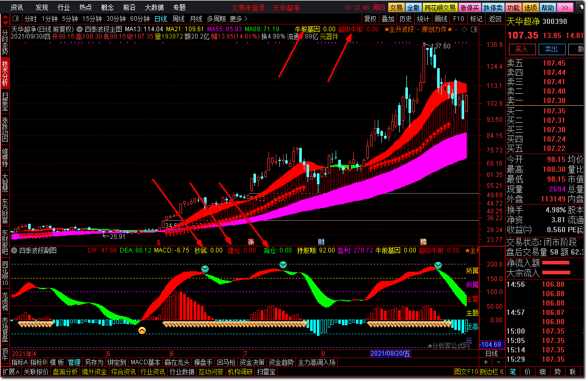Open the 盘面分析 bottom tab
This screenshot has height=381, width=588.
click(x=65, y=372)
